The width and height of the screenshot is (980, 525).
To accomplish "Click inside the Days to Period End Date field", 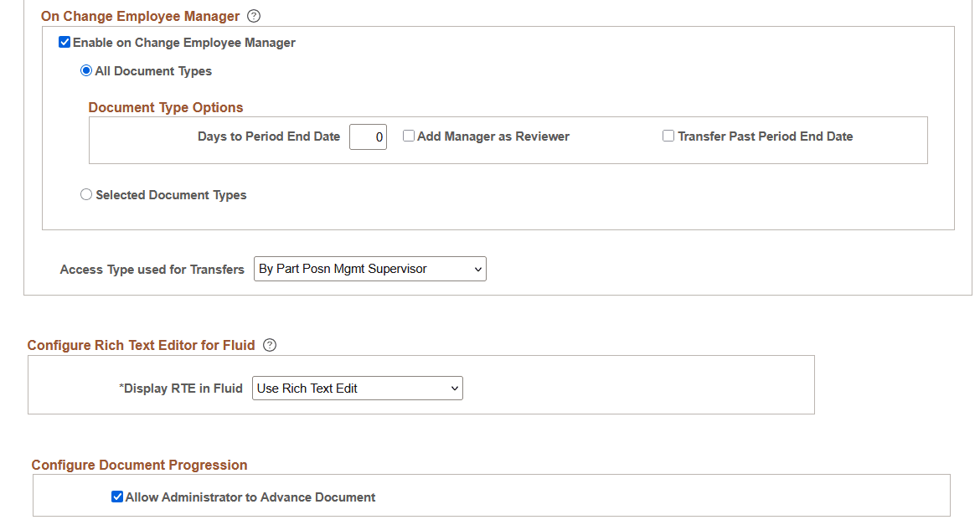I will (367, 136).
